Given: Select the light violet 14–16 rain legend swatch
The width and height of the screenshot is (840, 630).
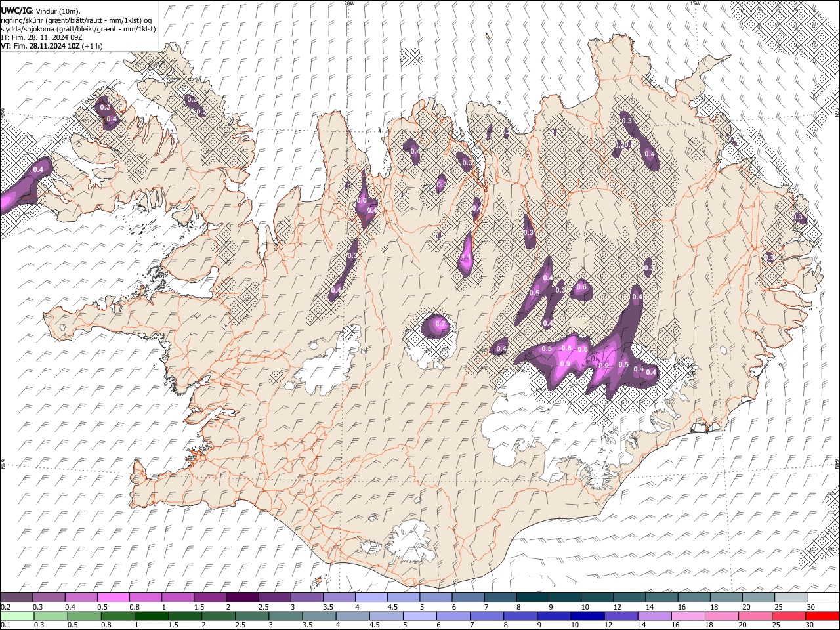Looking at the screenshot, I should [654, 616].
